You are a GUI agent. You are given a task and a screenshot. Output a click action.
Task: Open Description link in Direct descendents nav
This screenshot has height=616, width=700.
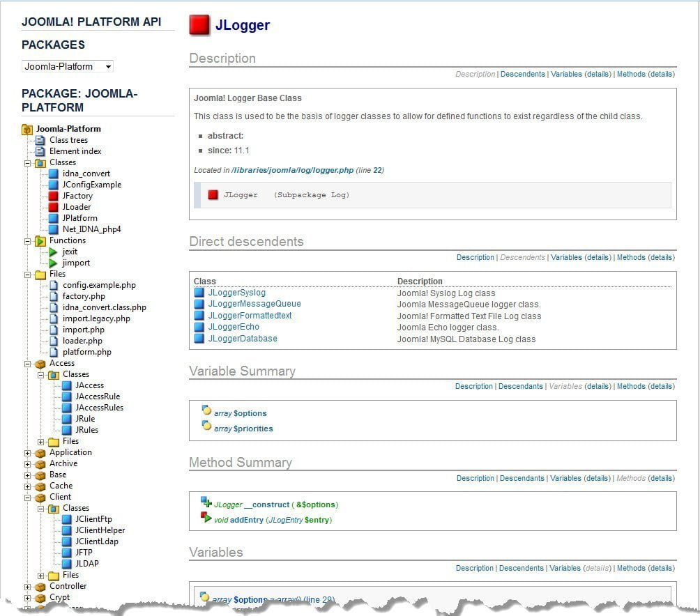(x=475, y=257)
